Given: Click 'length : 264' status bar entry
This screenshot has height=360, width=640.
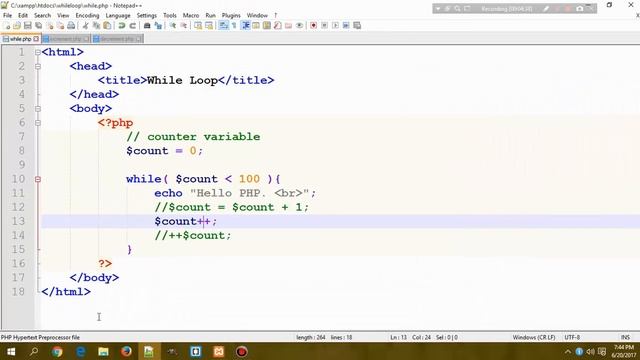Looking at the screenshot, I should 311,338.
